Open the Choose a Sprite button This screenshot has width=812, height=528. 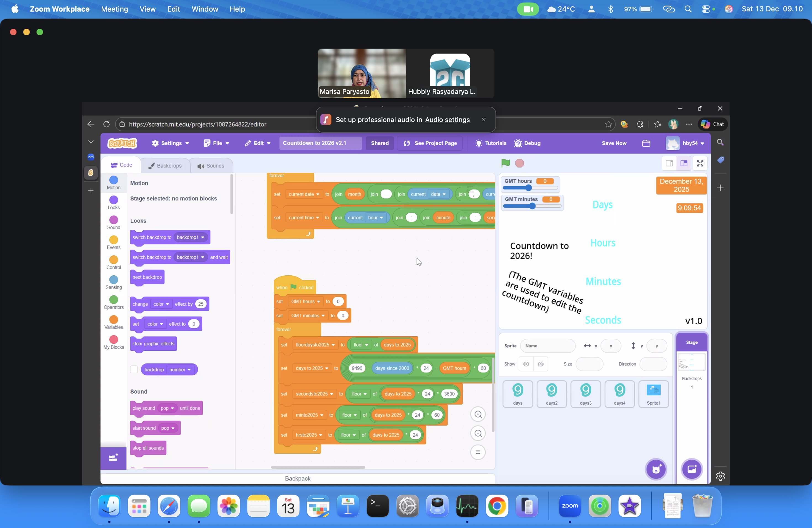[656, 469]
